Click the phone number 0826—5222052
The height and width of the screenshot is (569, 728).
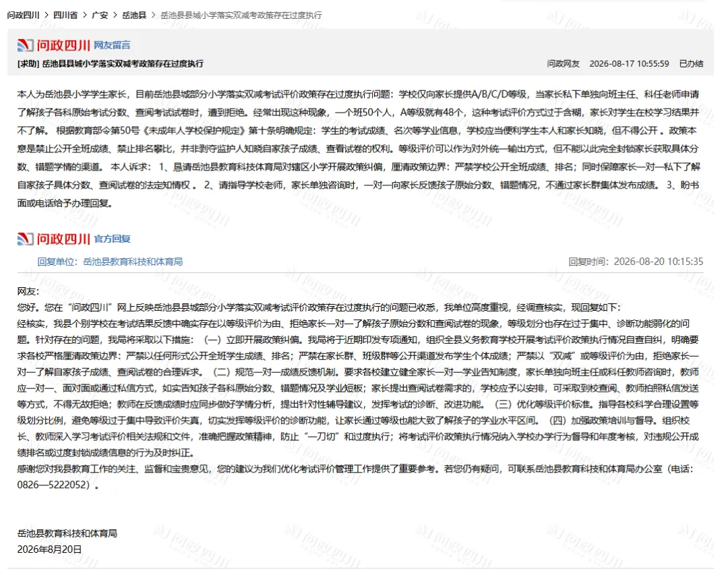pos(53,485)
